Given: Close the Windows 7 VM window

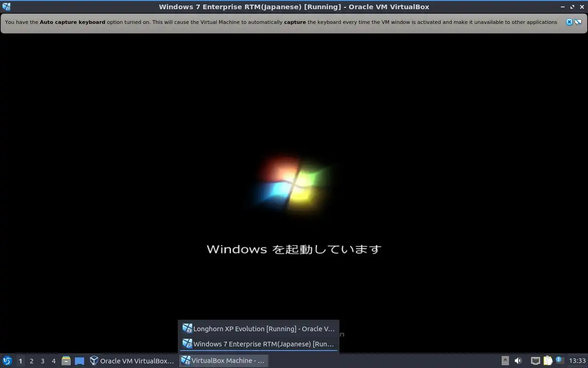Looking at the screenshot, I should (x=582, y=7).
